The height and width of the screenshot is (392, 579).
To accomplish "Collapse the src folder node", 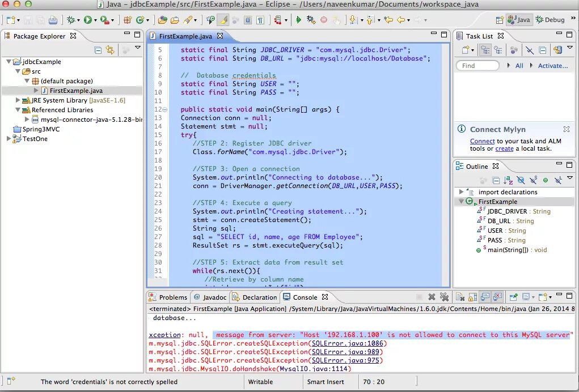I will click(18, 71).
